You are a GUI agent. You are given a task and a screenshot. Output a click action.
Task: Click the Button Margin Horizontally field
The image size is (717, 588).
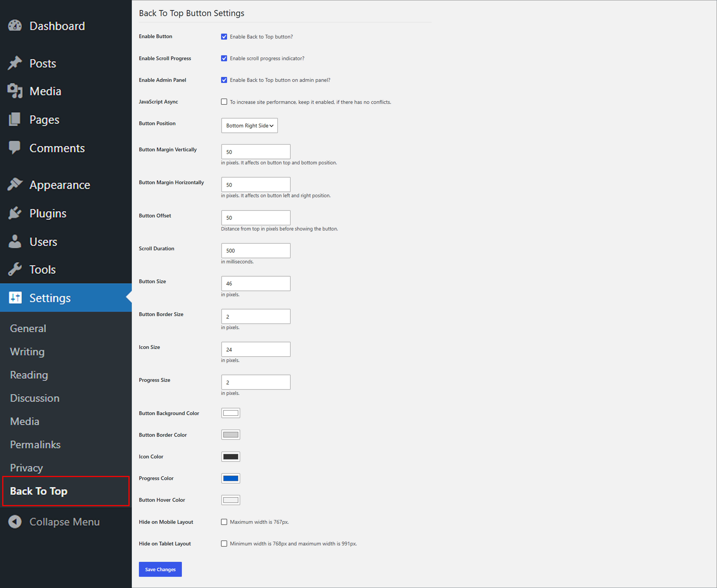click(256, 185)
